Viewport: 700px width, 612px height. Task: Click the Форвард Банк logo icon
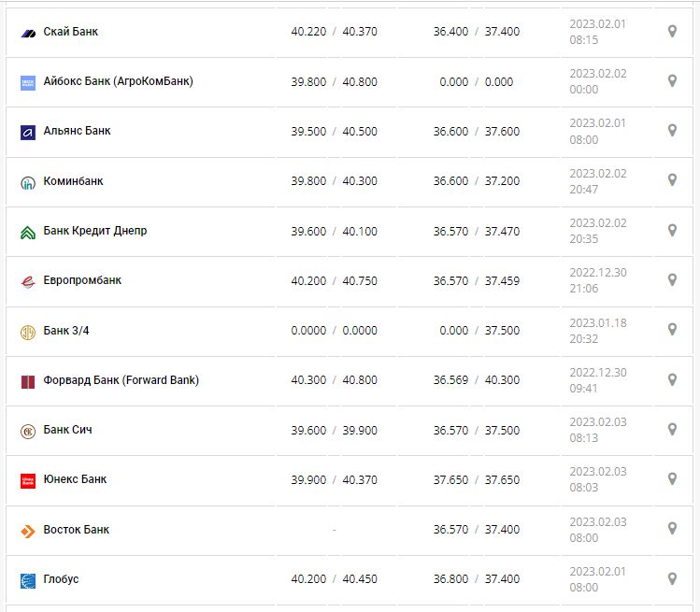click(28, 381)
